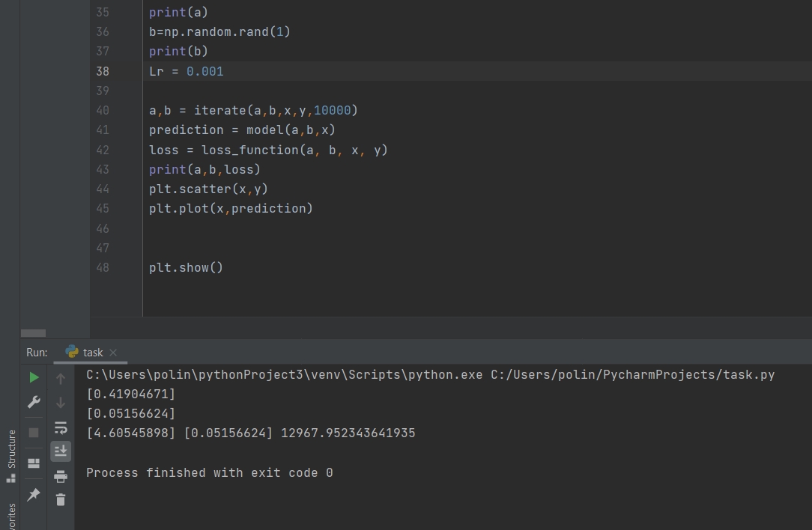Pin the Run tab with the pin icon
812x530 pixels.
33,494
